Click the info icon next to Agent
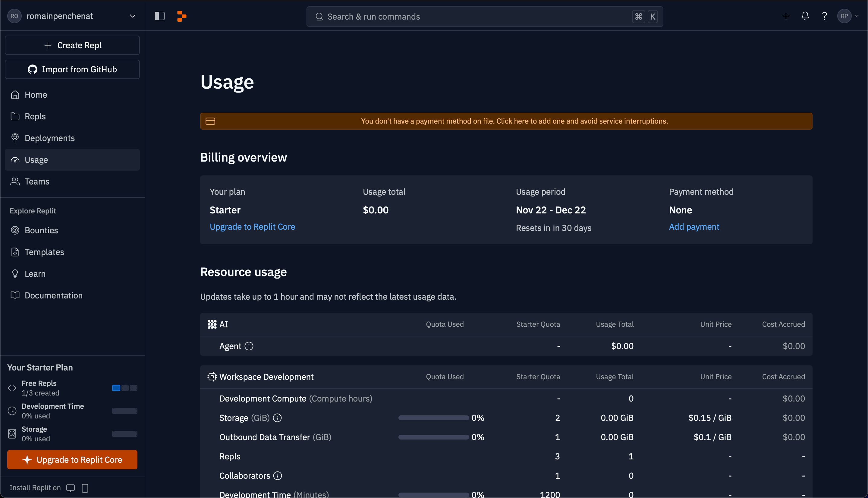This screenshot has width=868, height=498. point(249,346)
